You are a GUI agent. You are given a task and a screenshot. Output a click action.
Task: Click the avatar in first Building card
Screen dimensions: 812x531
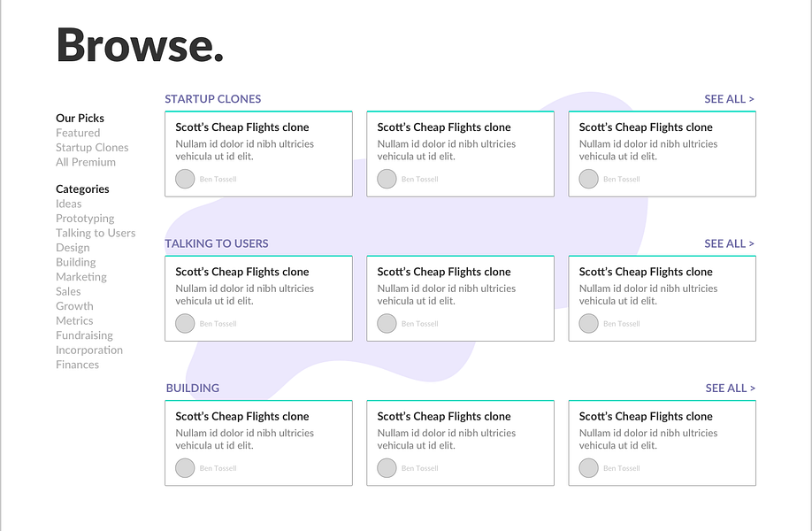tap(185, 468)
